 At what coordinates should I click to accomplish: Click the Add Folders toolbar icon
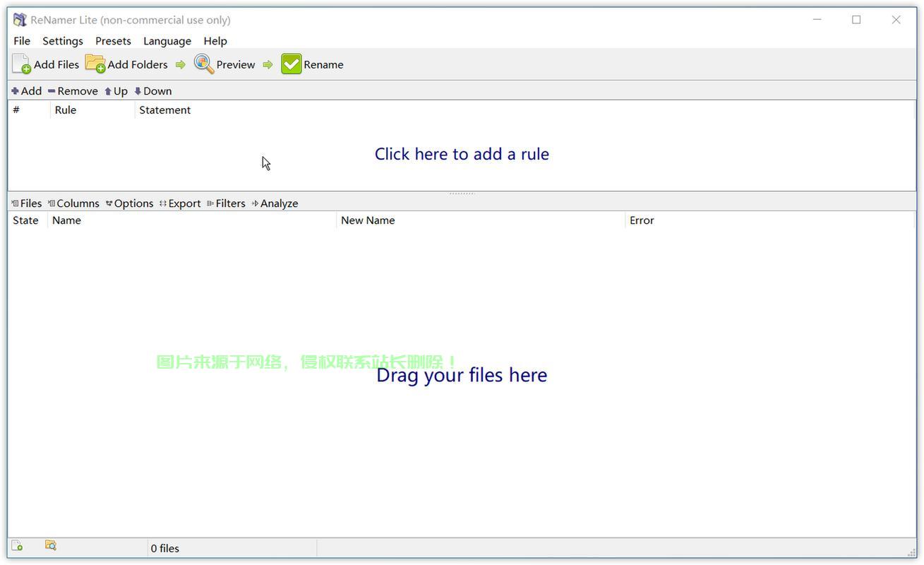pos(95,64)
